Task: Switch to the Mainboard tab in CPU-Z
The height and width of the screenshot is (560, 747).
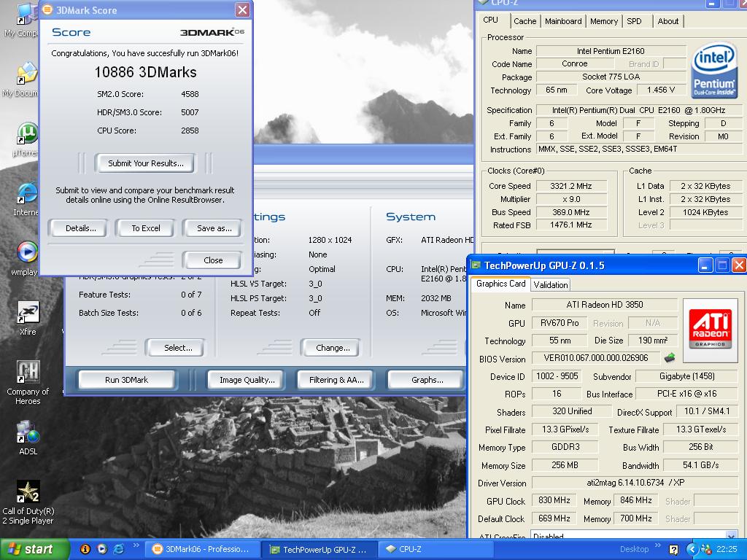Action: point(563,21)
